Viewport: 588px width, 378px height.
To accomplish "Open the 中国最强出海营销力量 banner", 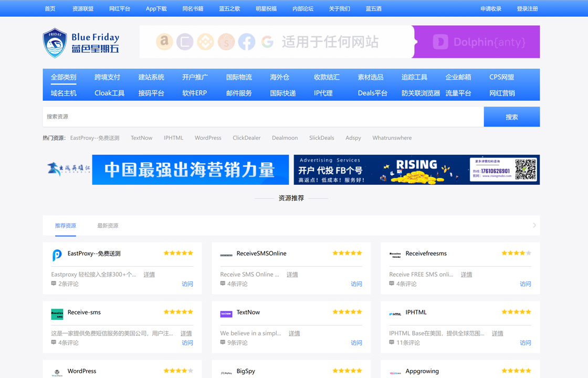I will [x=166, y=170].
